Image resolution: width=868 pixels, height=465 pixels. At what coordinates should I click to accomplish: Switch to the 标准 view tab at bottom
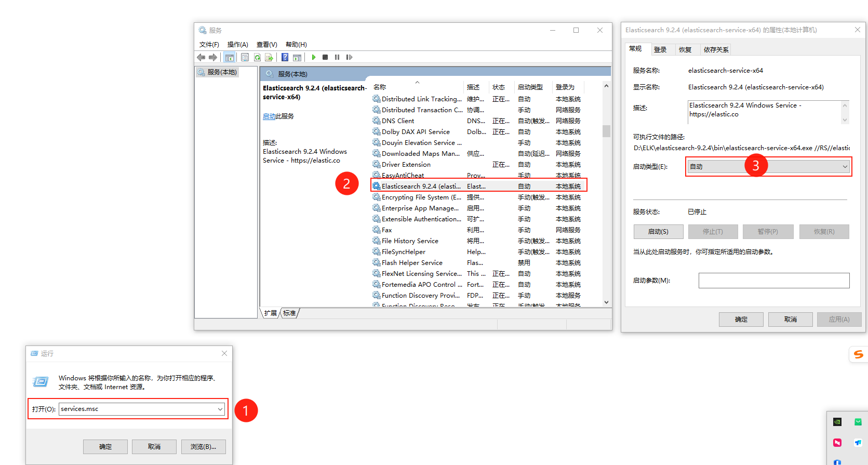(289, 313)
